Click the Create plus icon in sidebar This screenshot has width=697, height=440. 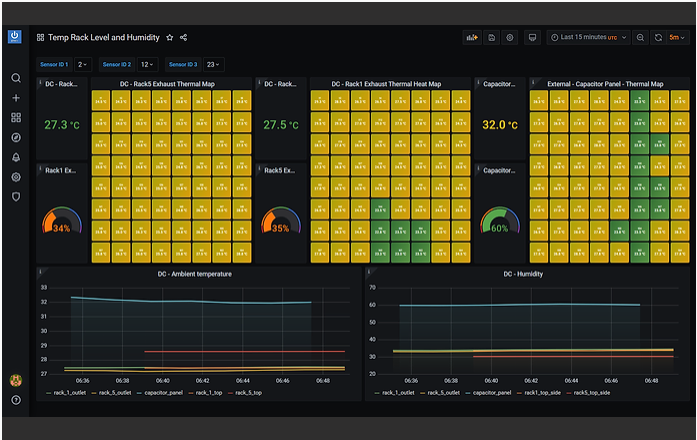tap(16, 98)
